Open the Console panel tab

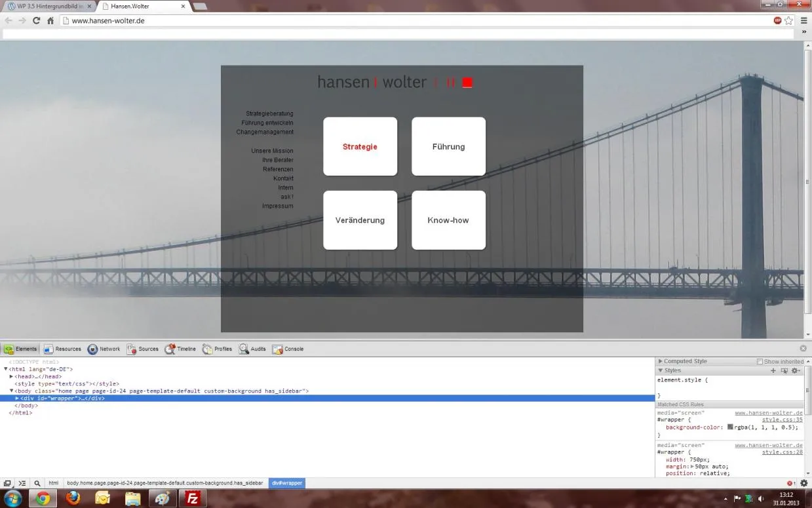click(x=288, y=349)
